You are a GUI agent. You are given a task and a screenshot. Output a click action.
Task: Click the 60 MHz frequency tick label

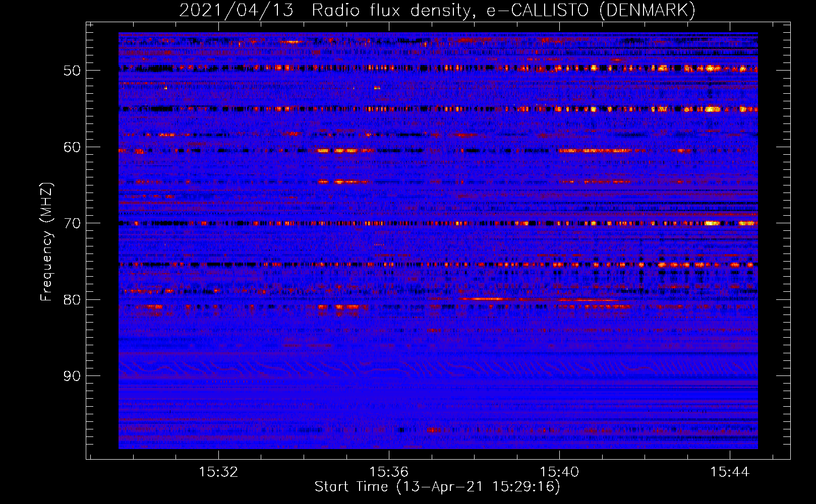click(x=72, y=147)
